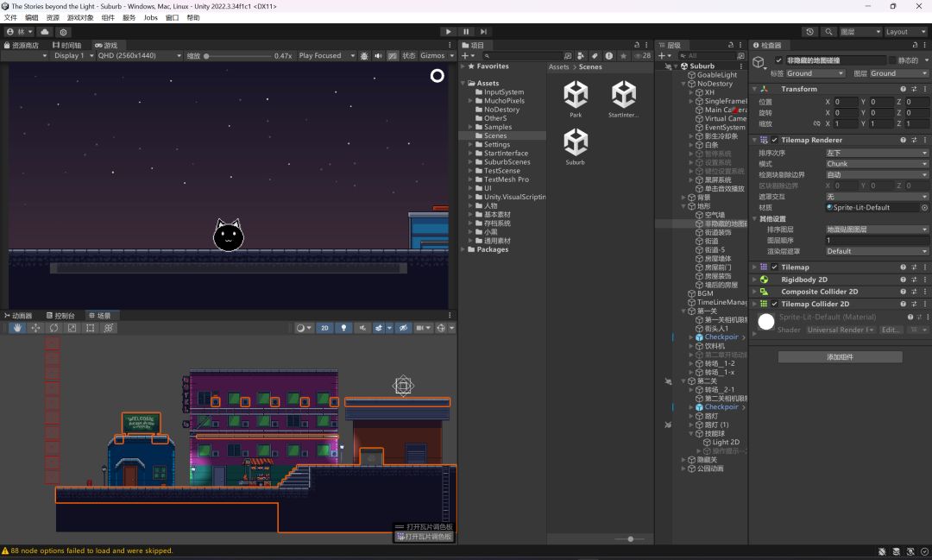
Task: Mute game audio with the speaker icon
Action: pos(378,55)
